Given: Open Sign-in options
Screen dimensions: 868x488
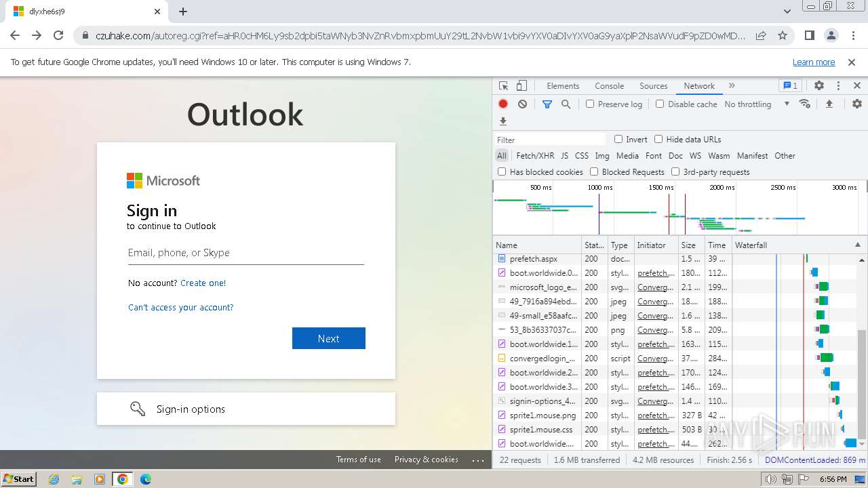Looking at the screenshot, I should tap(245, 409).
